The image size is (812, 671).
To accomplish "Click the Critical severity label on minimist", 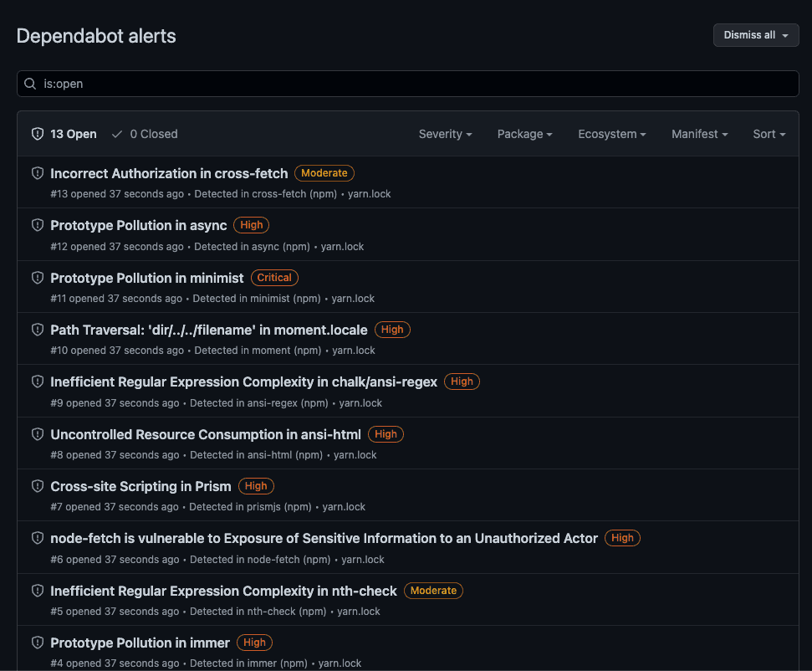I will 274,278.
